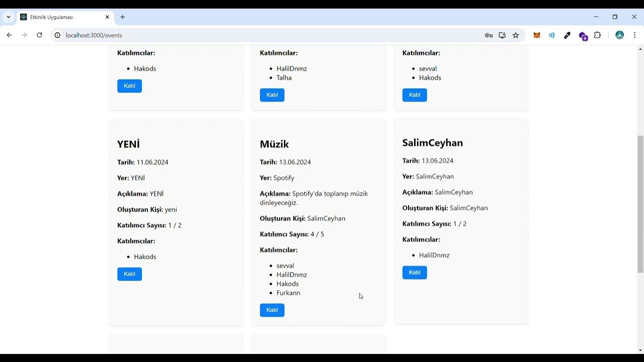Click participant HalilDnmz in SalimCeyhan card
Viewport: 644px width, 362px height.
click(434, 255)
